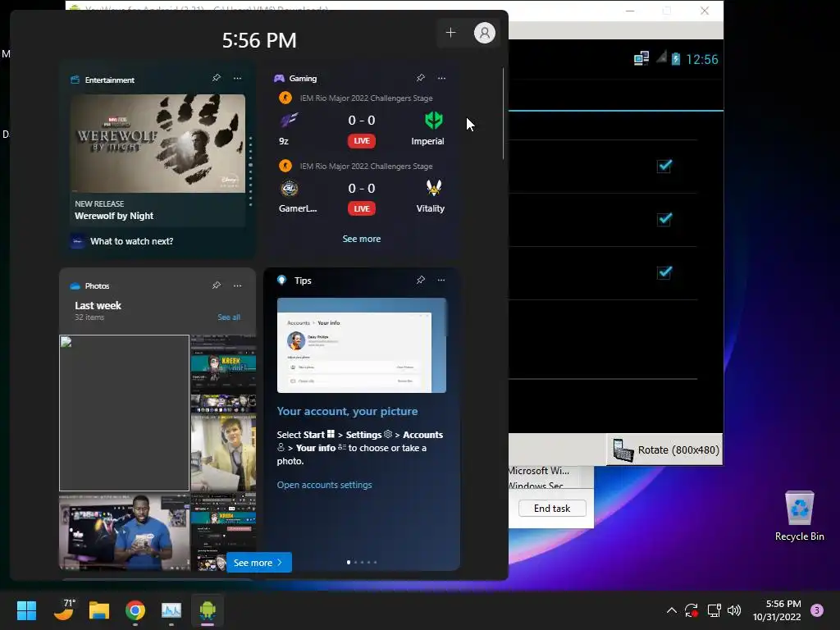Open the account profile icon

(x=484, y=33)
